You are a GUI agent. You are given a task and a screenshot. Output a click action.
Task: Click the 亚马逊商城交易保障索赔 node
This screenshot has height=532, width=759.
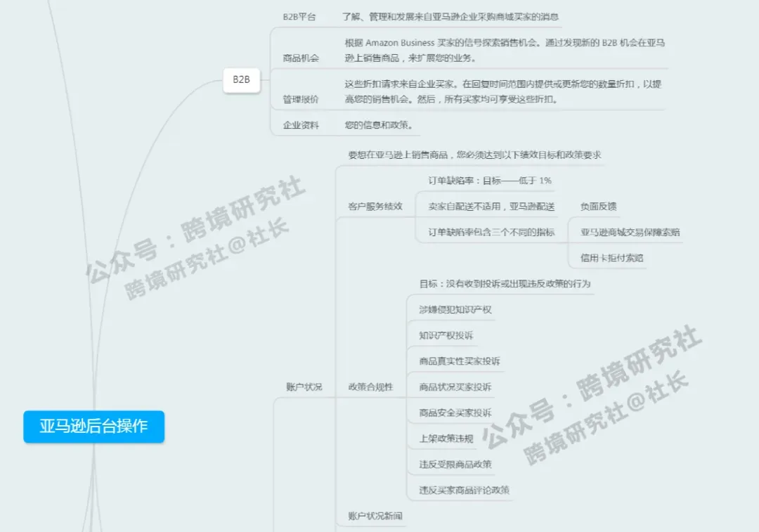tap(630, 232)
